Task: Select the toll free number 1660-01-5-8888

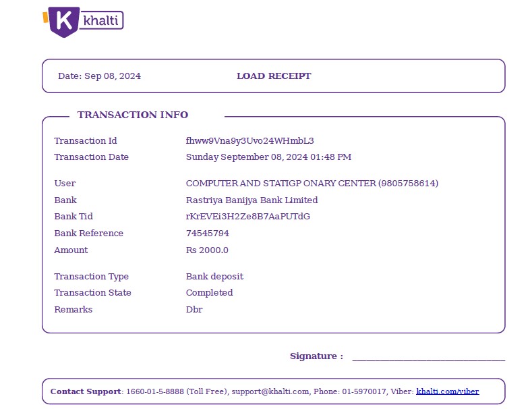Action: click(x=155, y=391)
